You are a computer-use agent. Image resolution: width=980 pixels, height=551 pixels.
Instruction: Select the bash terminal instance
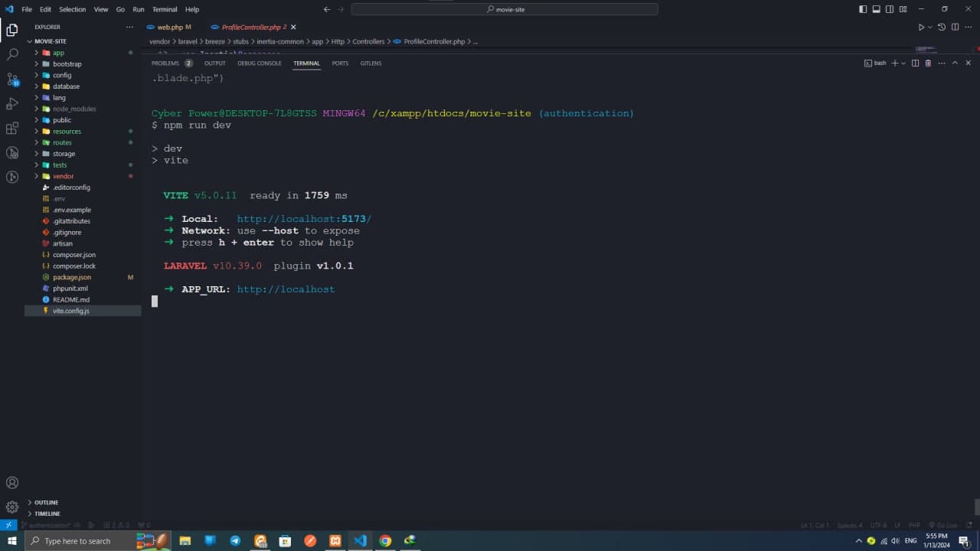[x=875, y=63]
